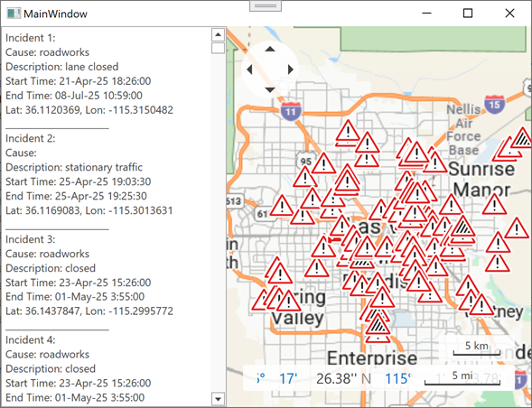
Task: Click the incident list scrollbar thumb
Action: tap(218, 48)
